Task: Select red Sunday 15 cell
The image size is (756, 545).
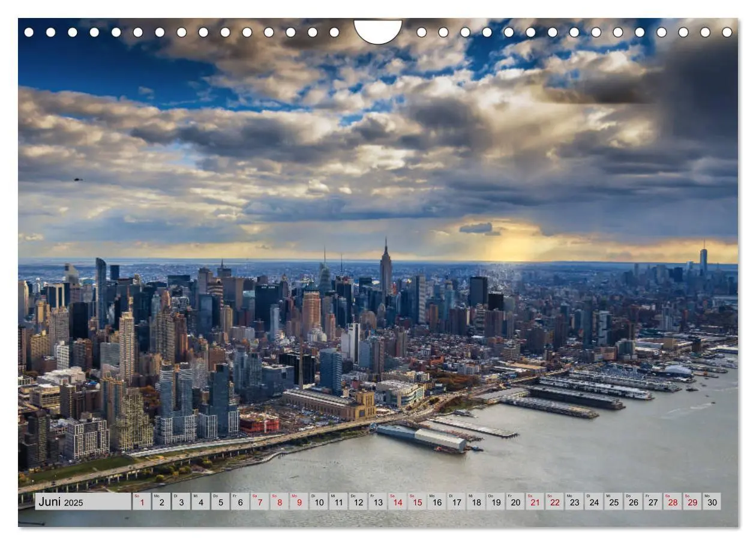Action: click(417, 502)
